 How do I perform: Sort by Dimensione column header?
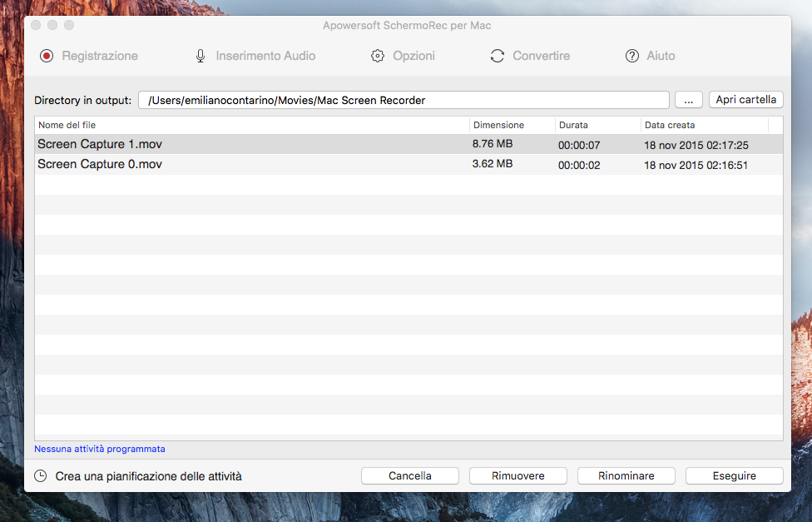(x=512, y=125)
